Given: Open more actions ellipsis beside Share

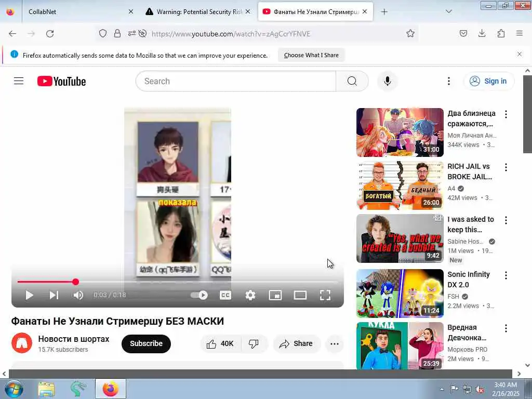Looking at the screenshot, I should point(335,344).
